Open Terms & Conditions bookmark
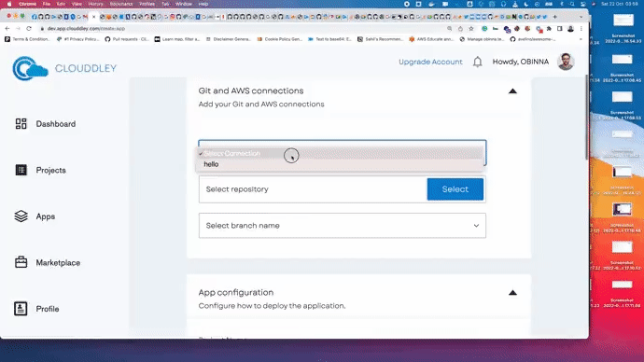Screen dimensions: 644x362 [27, 39]
